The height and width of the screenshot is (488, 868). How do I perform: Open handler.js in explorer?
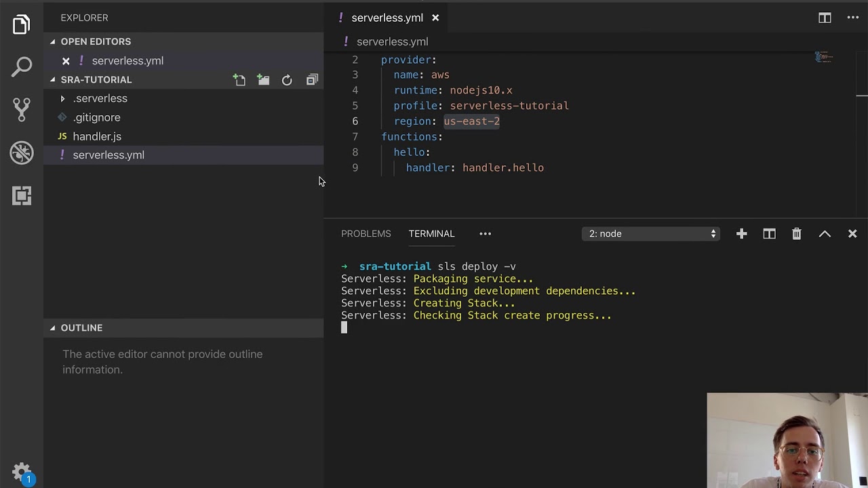click(97, 136)
